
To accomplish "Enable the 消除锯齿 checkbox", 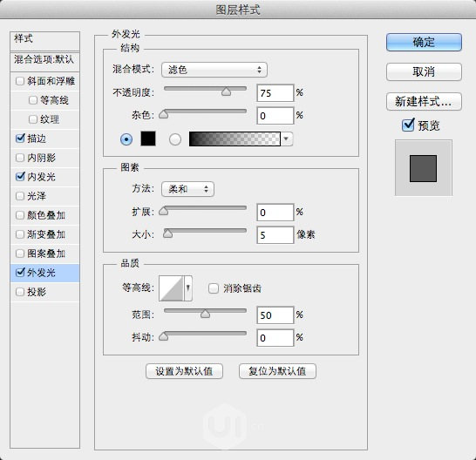I will pyautogui.click(x=214, y=288).
